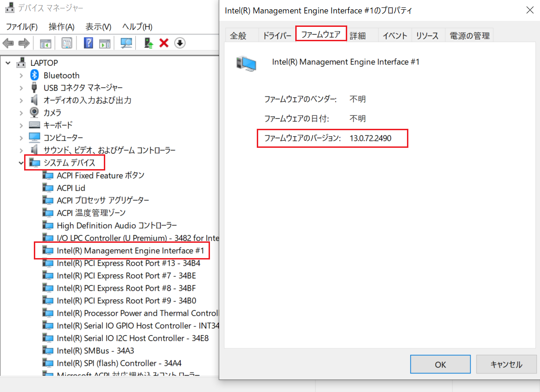The image size is (540, 392).
Task: Expand the コンピューター category
Action: pyautogui.click(x=21, y=138)
